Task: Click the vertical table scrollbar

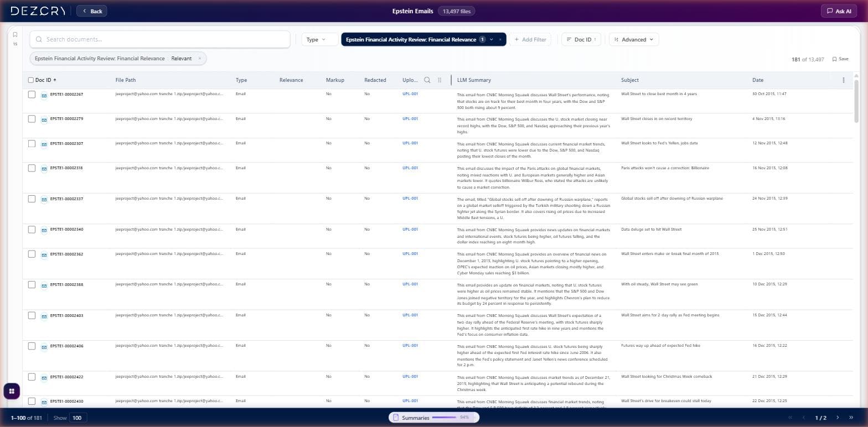Action: pos(857,101)
